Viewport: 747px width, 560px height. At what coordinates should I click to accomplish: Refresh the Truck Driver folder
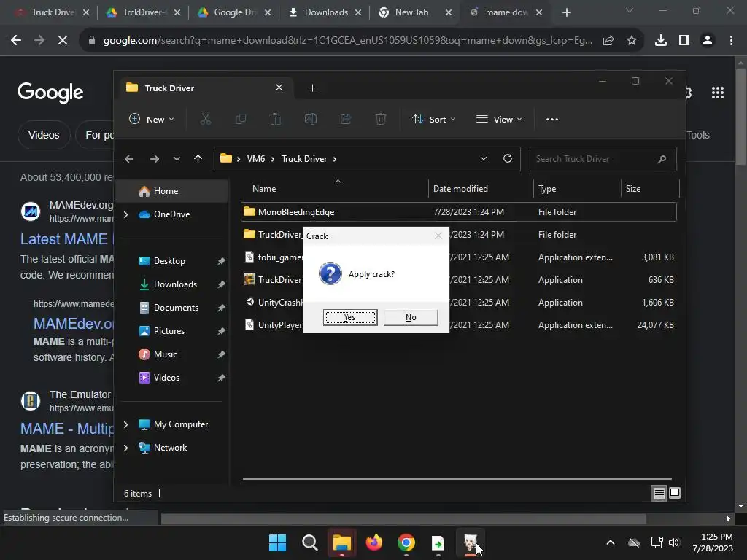[508, 158]
